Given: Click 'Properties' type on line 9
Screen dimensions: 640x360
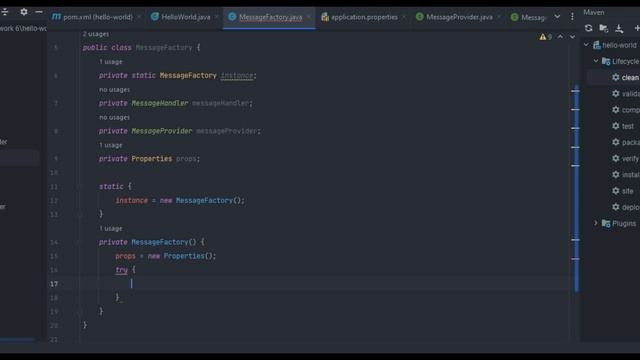Looking at the screenshot, I should tap(151, 159).
